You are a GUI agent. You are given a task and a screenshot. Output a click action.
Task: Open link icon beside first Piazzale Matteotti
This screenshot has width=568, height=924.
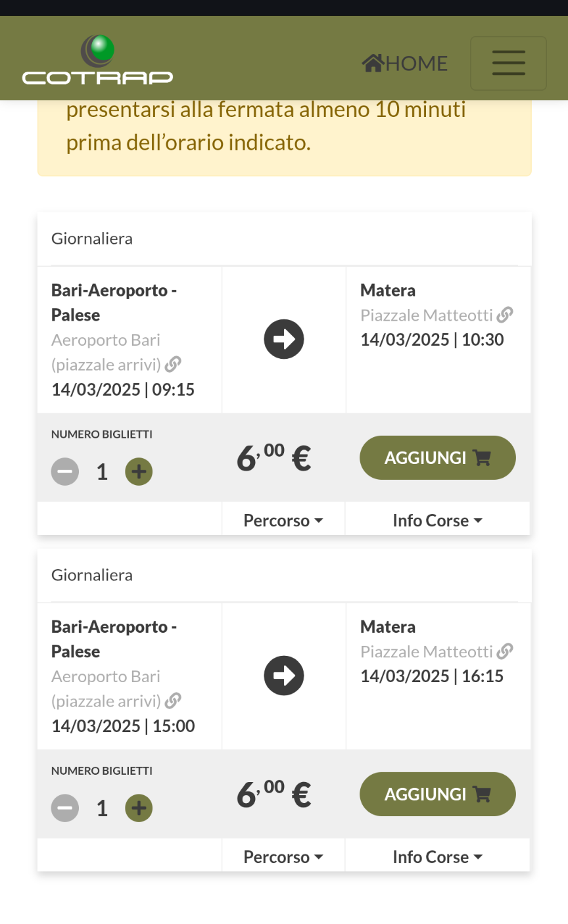point(505,315)
